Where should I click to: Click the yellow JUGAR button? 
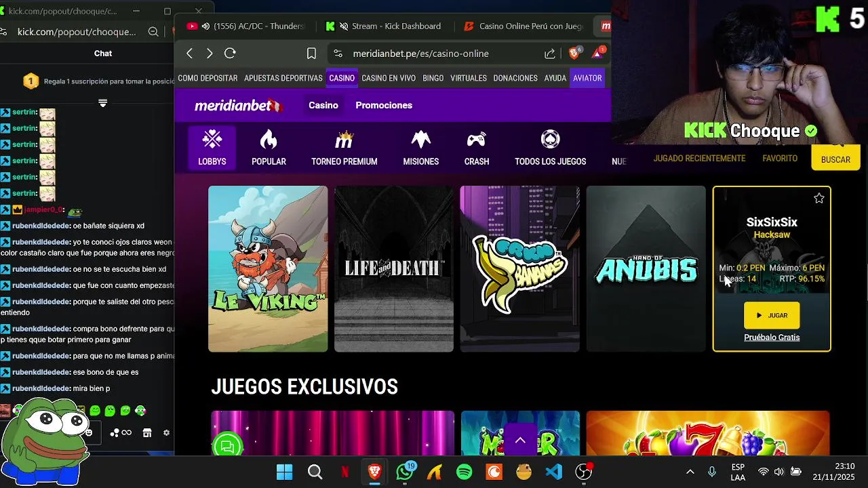tap(772, 315)
